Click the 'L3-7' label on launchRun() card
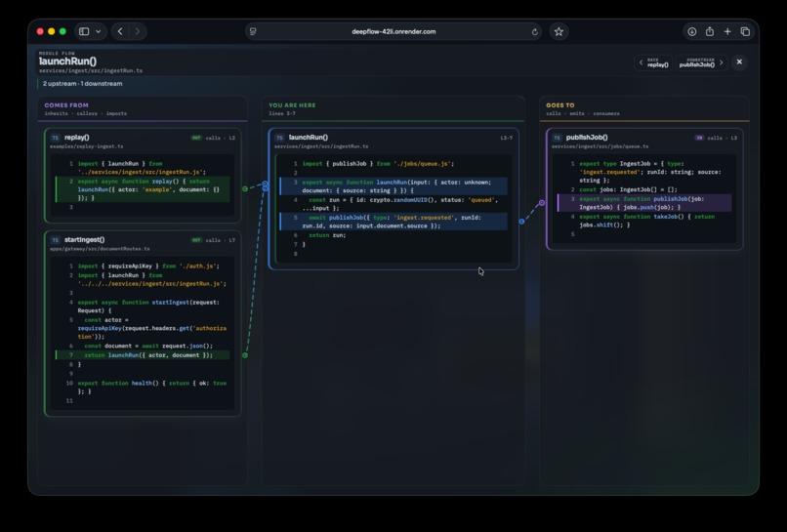 pos(506,138)
